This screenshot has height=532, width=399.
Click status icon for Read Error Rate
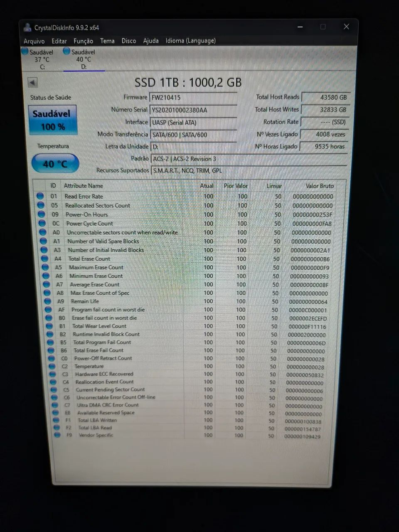[40, 196]
